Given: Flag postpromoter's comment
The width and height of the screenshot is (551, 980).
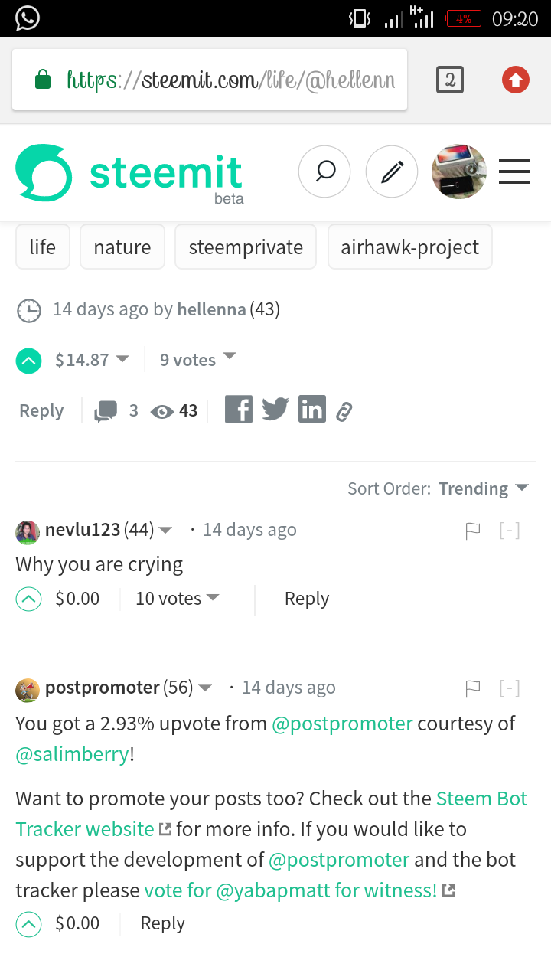Looking at the screenshot, I should tap(474, 688).
